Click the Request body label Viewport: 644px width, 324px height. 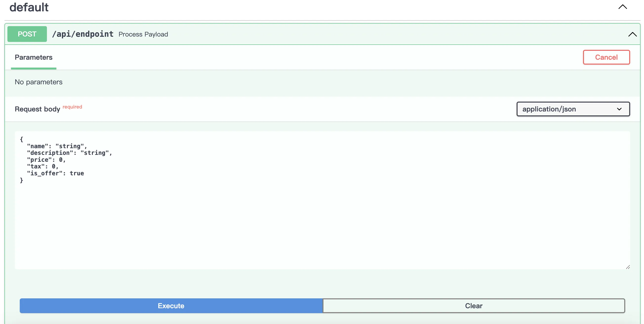pyautogui.click(x=38, y=109)
